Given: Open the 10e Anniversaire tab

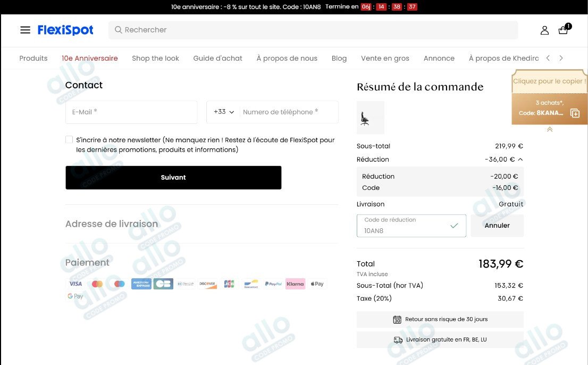Looking at the screenshot, I should click(90, 58).
